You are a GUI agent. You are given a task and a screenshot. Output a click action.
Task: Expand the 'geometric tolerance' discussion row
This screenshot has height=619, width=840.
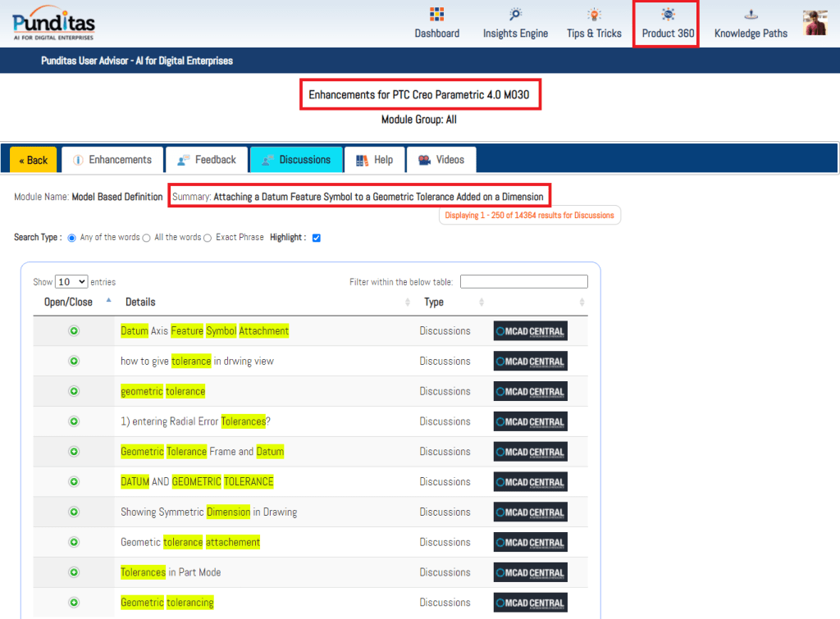74,391
